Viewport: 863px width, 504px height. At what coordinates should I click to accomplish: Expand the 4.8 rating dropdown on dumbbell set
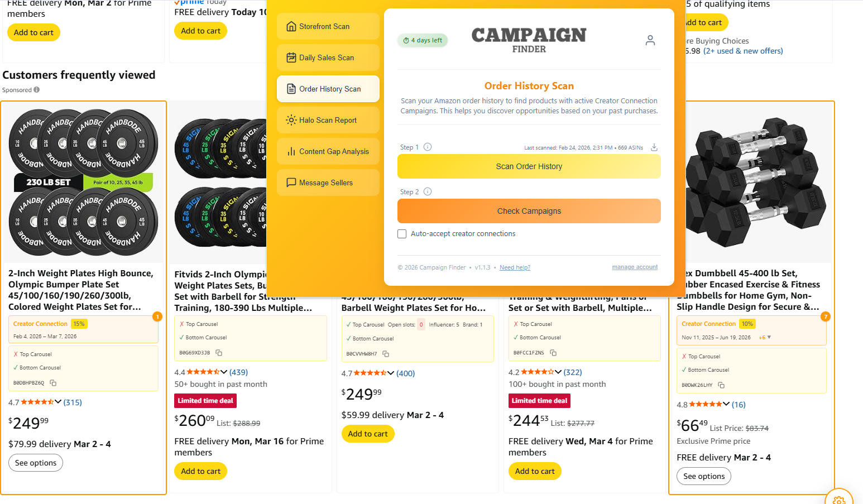pos(727,404)
